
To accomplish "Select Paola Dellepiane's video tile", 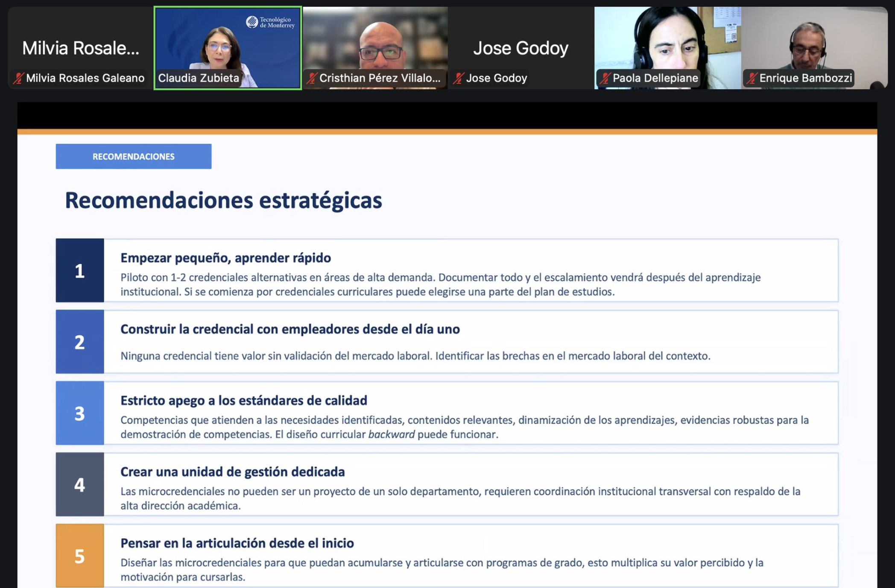I will pos(667,48).
